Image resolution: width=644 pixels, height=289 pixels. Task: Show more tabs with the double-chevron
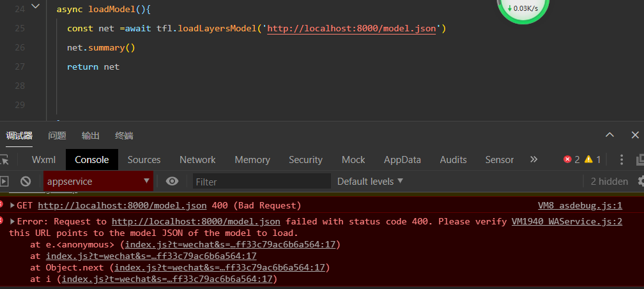coord(534,159)
